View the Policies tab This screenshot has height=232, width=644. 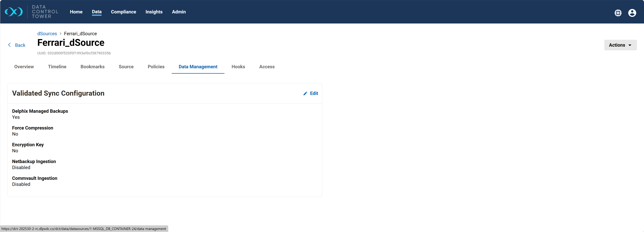tap(156, 67)
